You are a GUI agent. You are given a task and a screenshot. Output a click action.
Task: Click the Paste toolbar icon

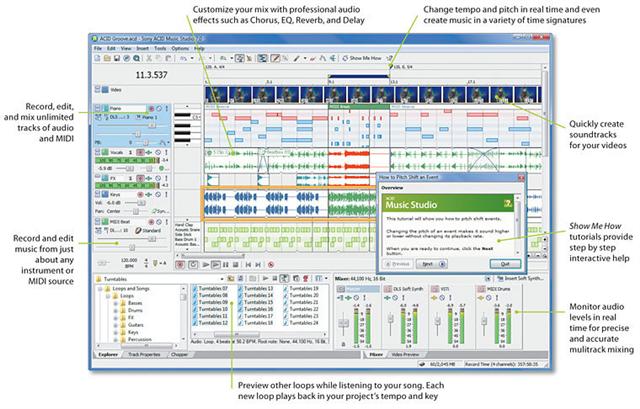point(168,58)
